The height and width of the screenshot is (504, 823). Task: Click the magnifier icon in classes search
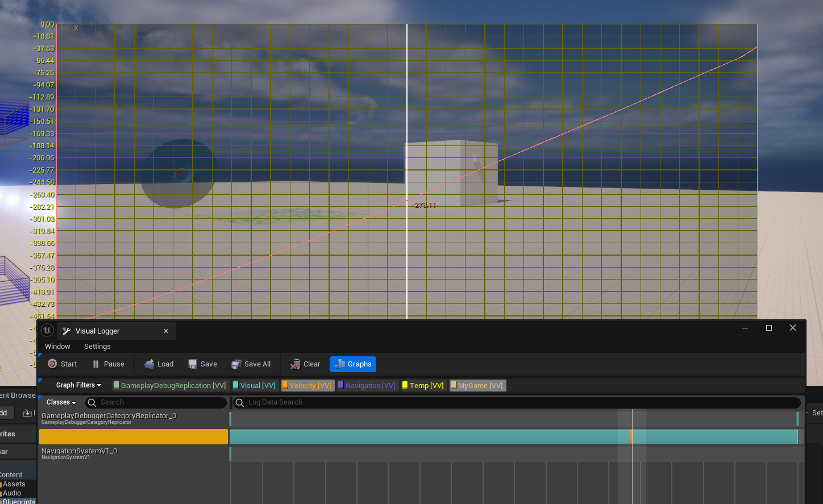pos(92,402)
